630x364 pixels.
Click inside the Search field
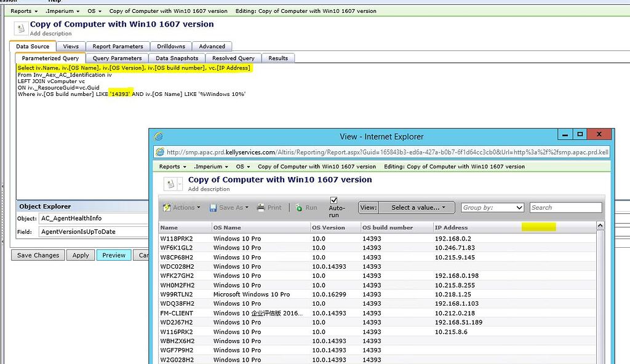566,207
